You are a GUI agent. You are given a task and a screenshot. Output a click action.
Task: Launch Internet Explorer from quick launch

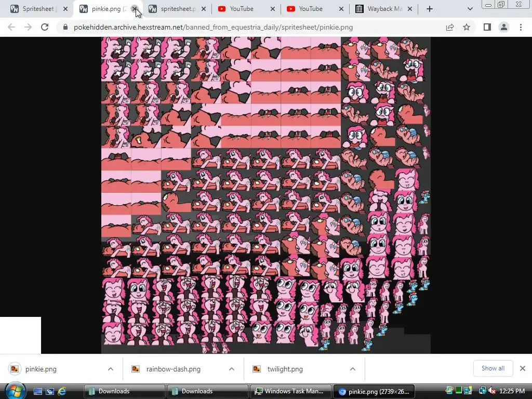[x=62, y=391]
